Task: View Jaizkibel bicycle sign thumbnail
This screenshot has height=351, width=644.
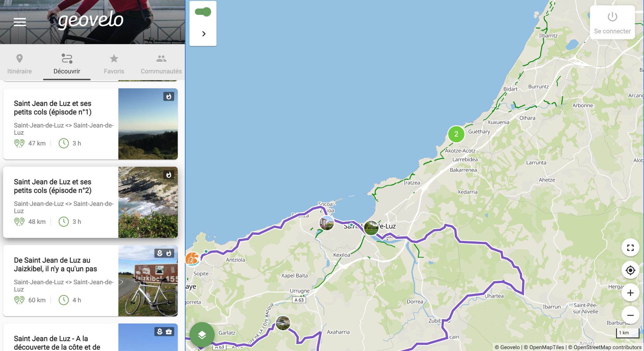Action: point(148,280)
